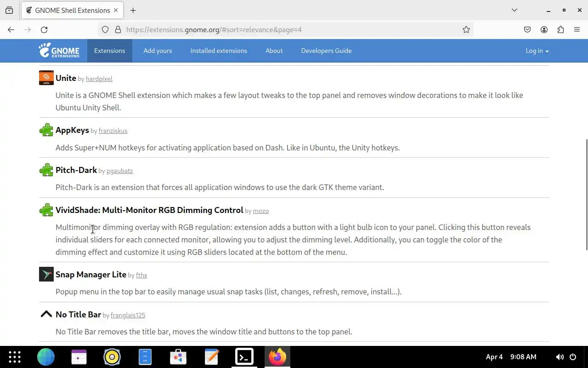Image resolution: width=588 pixels, height=368 pixels.
Task: Open the browser extensions puzzle icon
Action: (560, 29)
